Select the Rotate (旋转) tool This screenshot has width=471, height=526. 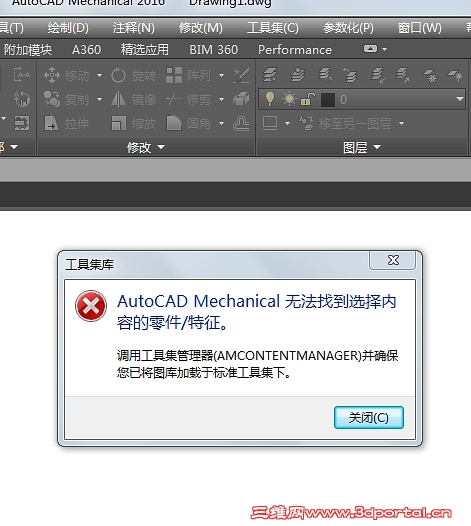pos(134,75)
